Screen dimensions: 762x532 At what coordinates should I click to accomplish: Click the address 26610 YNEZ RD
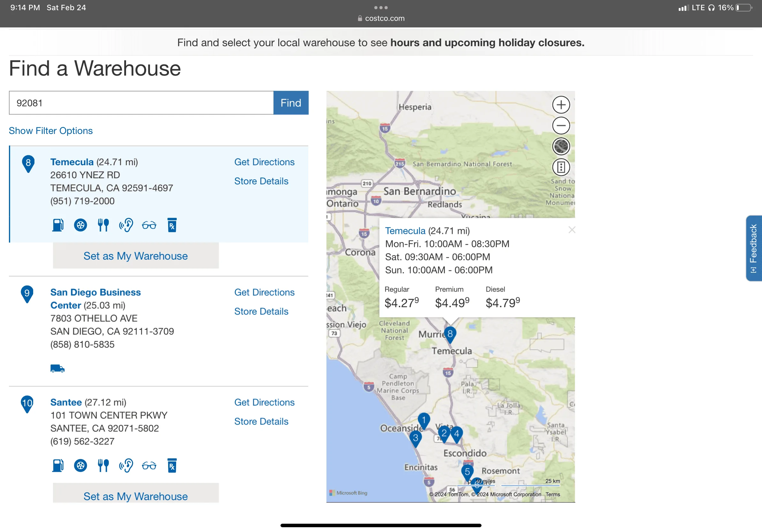pyautogui.click(x=85, y=175)
